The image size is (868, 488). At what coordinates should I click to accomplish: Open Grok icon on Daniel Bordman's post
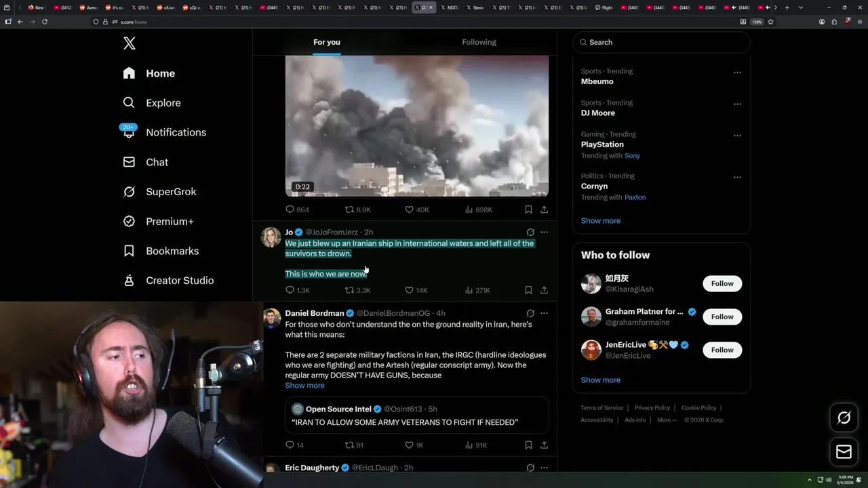pos(530,313)
